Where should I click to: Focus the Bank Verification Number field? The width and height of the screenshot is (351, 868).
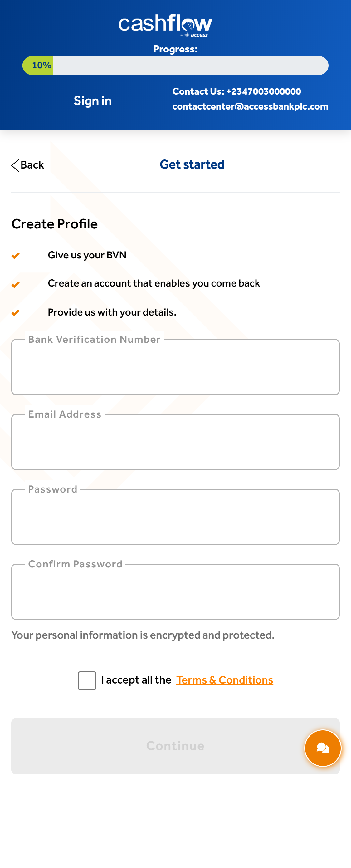pos(175,367)
